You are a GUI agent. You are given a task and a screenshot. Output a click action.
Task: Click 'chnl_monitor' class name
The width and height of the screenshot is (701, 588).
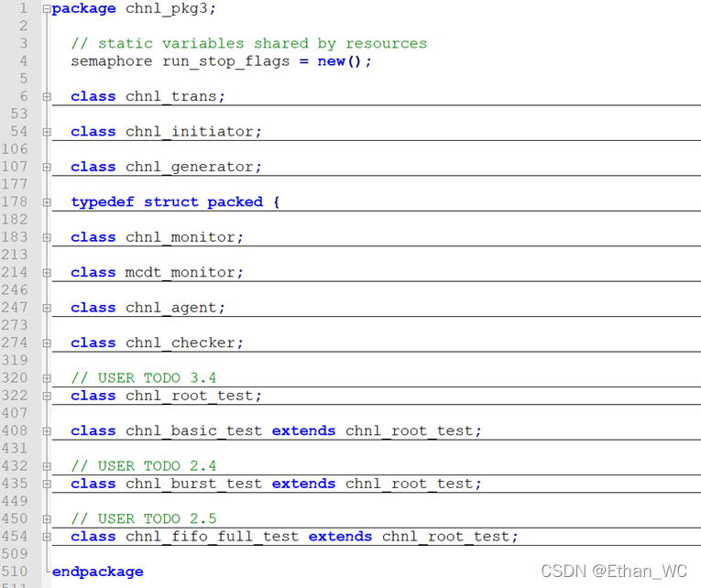click(x=181, y=237)
